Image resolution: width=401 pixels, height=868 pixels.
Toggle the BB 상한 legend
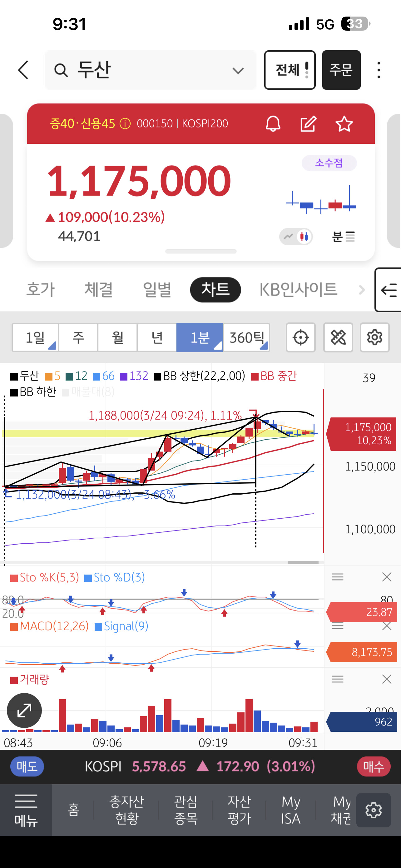199,376
